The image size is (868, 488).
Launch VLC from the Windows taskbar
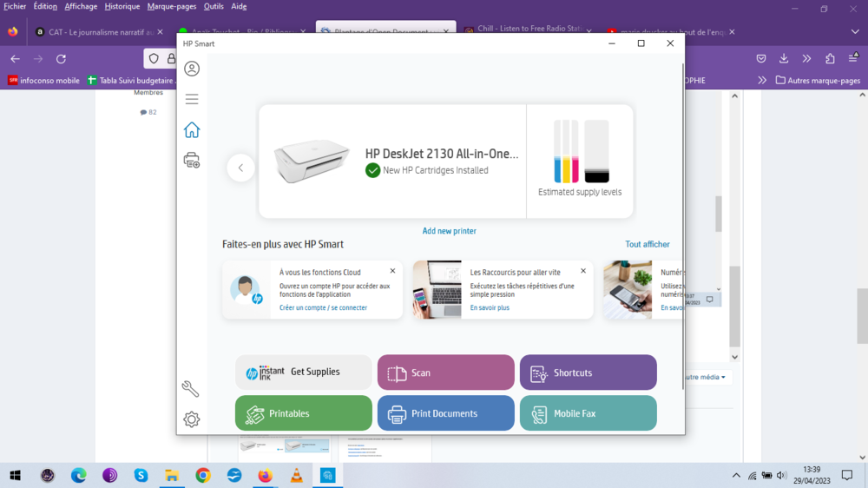coord(296,475)
